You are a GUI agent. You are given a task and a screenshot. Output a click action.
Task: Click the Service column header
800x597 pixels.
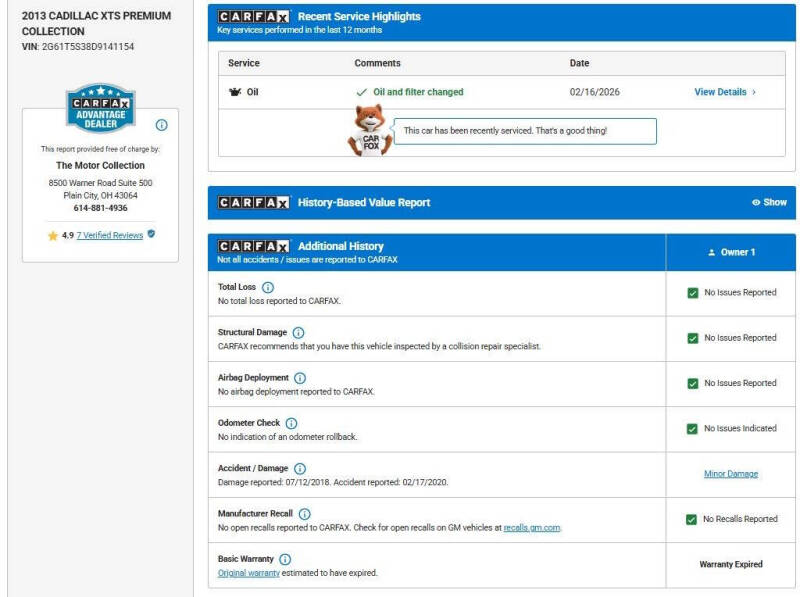click(x=244, y=63)
